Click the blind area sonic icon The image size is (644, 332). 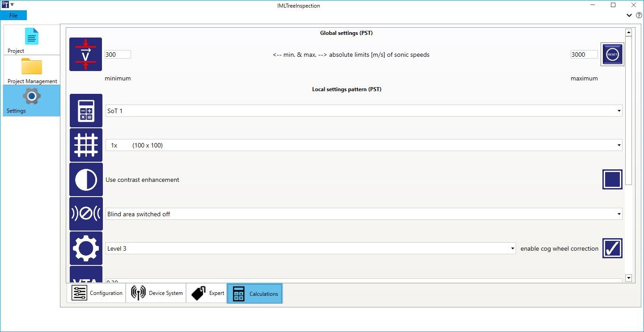[x=86, y=214]
